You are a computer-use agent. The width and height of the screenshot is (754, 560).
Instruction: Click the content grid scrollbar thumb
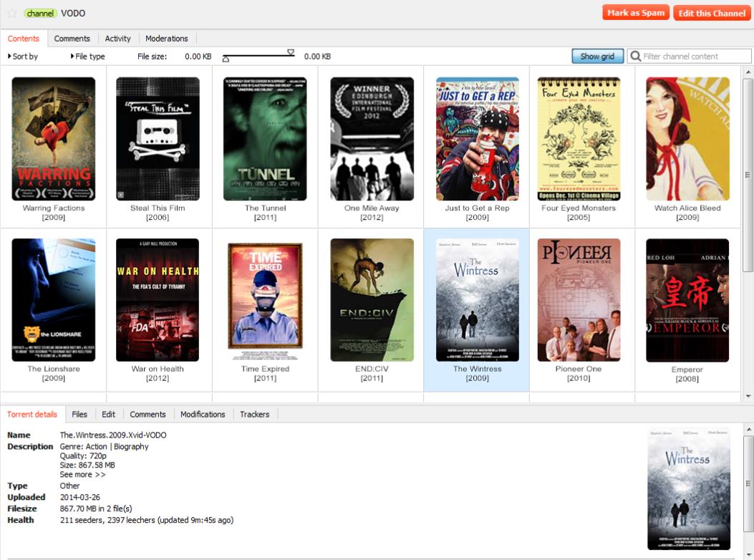(x=748, y=175)
